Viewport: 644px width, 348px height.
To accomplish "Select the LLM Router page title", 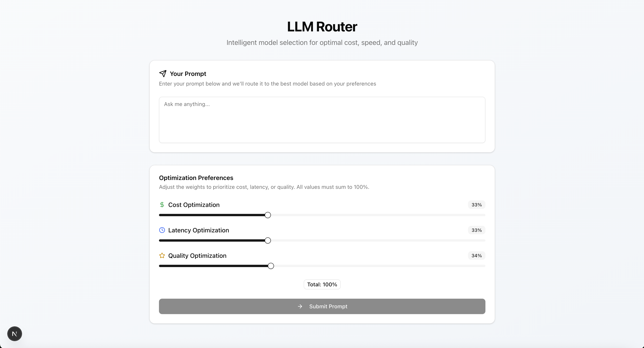I will click(322, 26).
